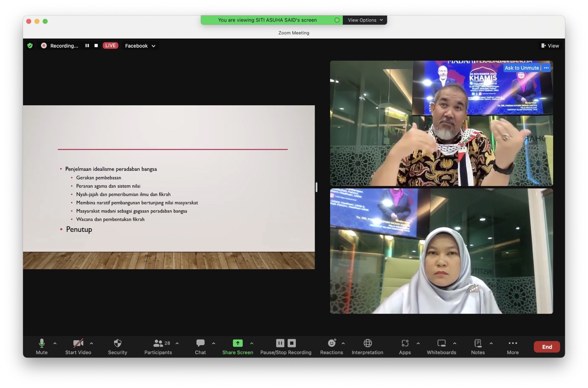Image resolution: width=588 pixels, height=388 pixels.
Task: Open the Notes panel
Action: pyautogui.click(x=478, y=346)
